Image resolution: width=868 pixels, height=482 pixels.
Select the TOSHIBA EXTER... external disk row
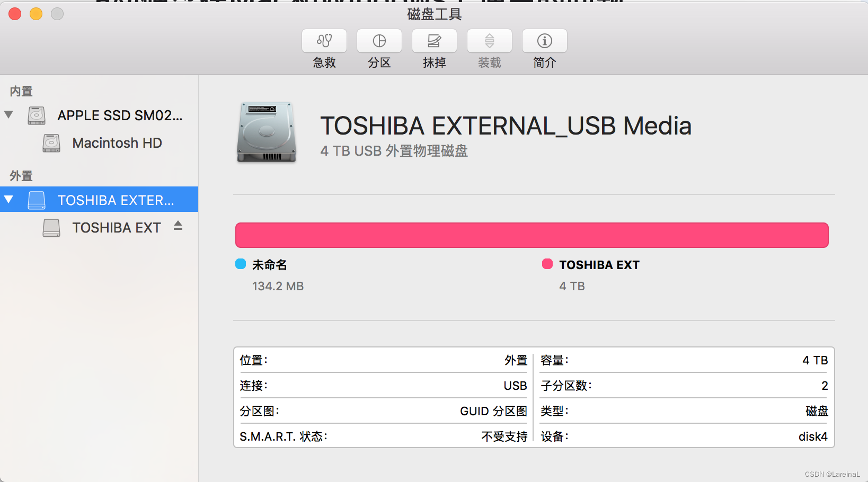click(x=99, y=199)
